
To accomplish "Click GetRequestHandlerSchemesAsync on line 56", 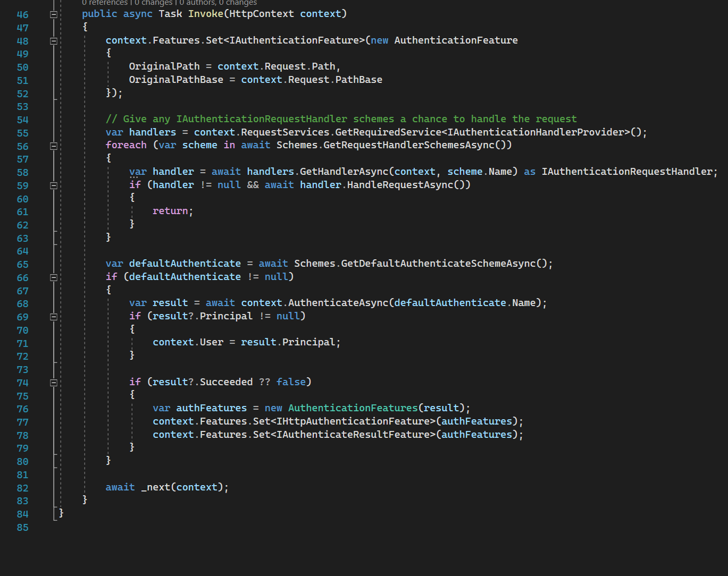I will click(x=409, y=145).
